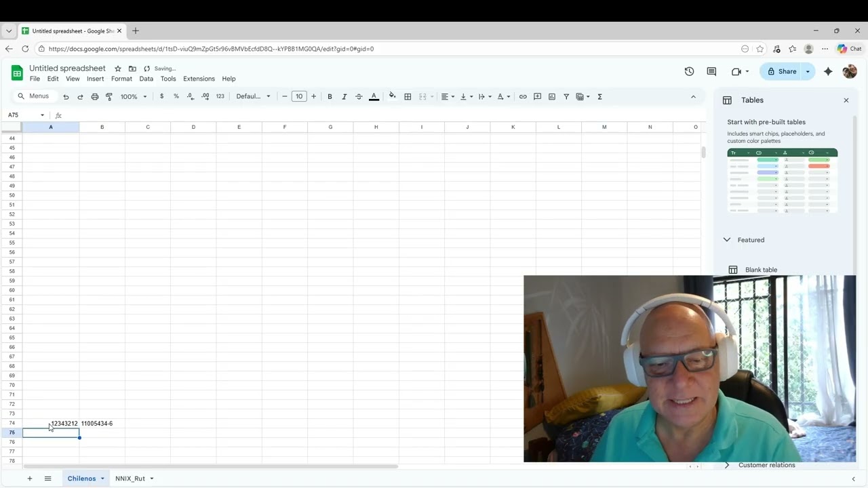Increase decimal places

pyautogui.click(x=205, y=97)
